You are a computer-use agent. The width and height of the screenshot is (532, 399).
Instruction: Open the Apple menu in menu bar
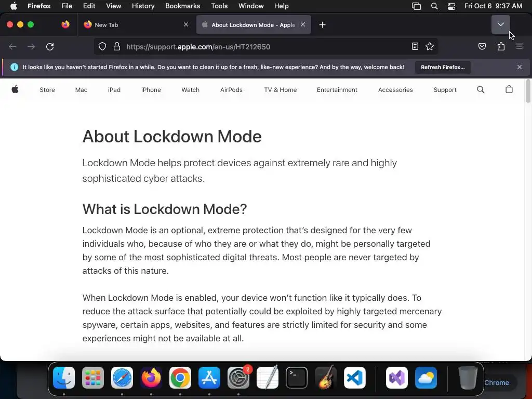coord(14,6)
